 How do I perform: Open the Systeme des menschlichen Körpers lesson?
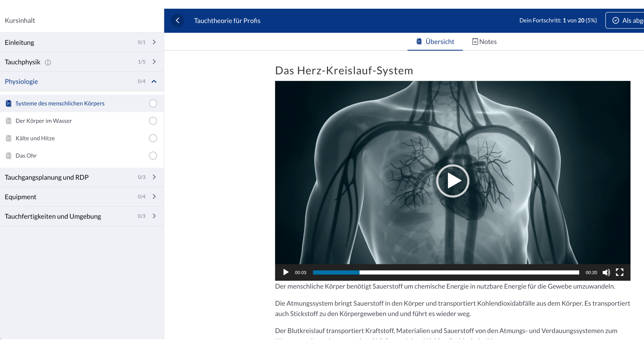pyautogui.click(x=60, y=103)
